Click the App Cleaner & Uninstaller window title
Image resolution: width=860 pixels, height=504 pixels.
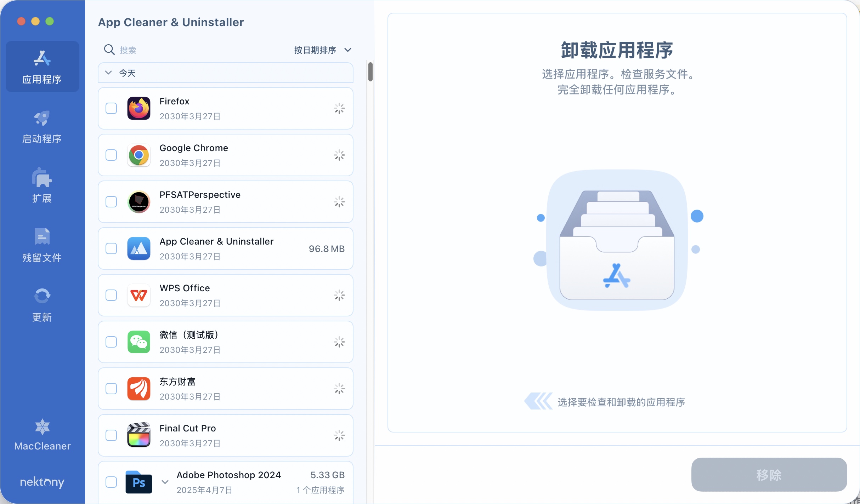coord(171,22)
